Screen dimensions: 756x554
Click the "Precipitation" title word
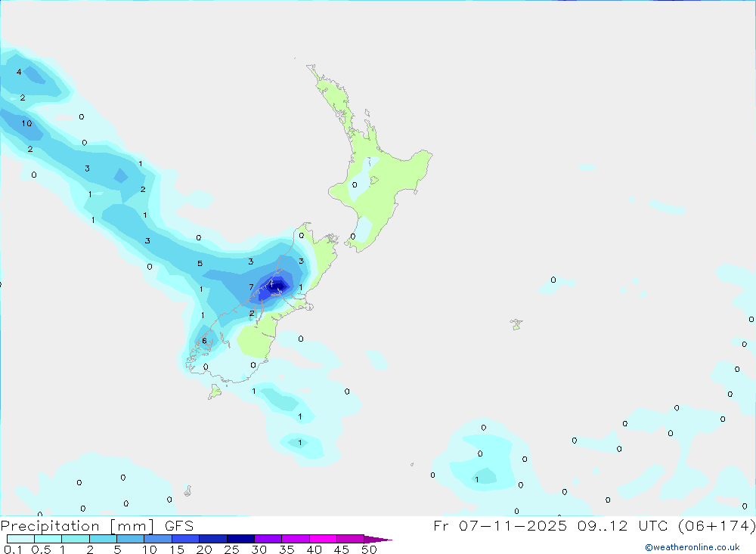50,526
